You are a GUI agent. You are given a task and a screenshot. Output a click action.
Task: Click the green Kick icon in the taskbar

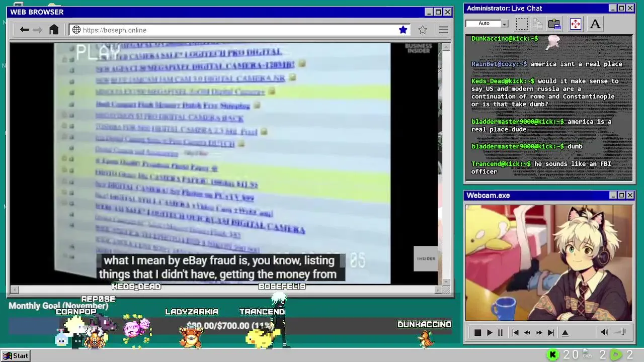[x=553, y=355]
